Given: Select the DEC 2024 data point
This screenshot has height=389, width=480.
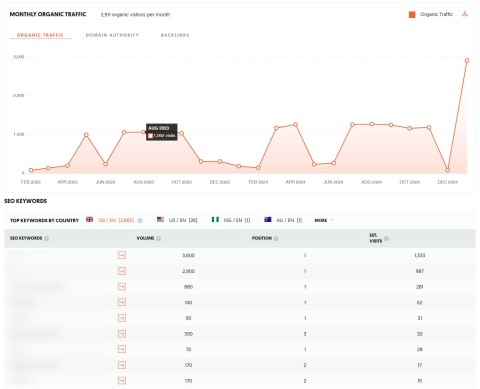Looking at the screenshot, I should (x=448, y=170).
